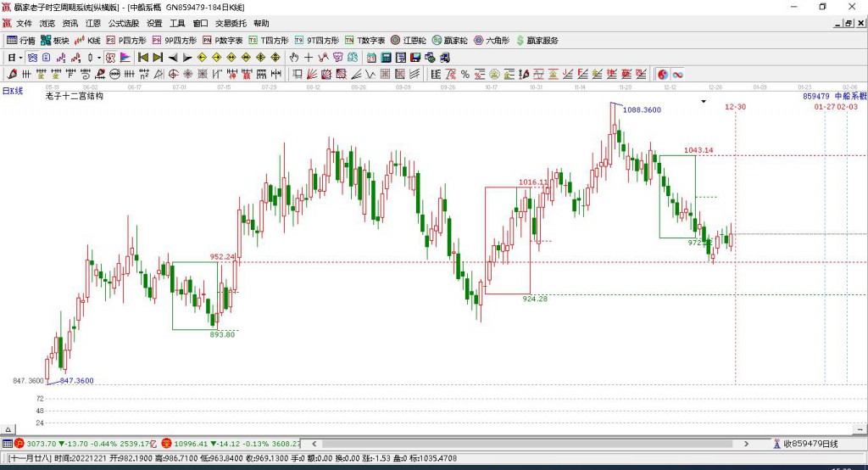Viewport: 868px width, 470px height.
Task: Open the 行情 market quotes view
Action: 20,41
